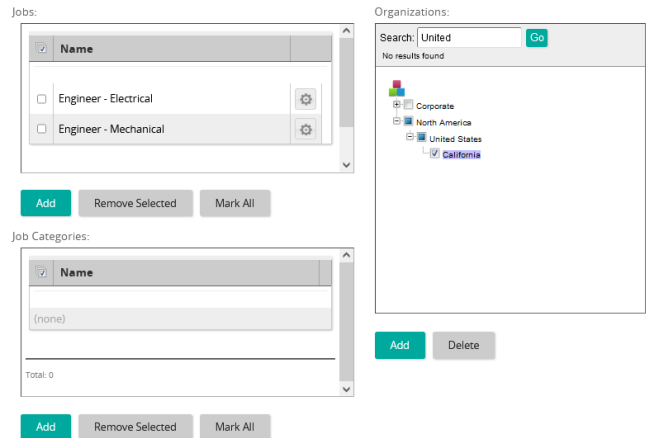Click the "Total: 0" text
The image size is (650, 438).
[x=39, y=375]
